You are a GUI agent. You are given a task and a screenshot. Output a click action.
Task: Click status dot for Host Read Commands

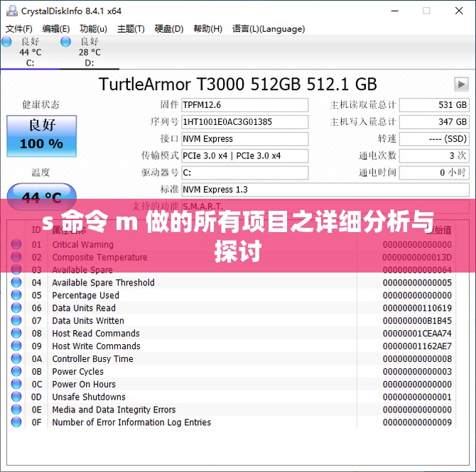[x=16, y=334]
